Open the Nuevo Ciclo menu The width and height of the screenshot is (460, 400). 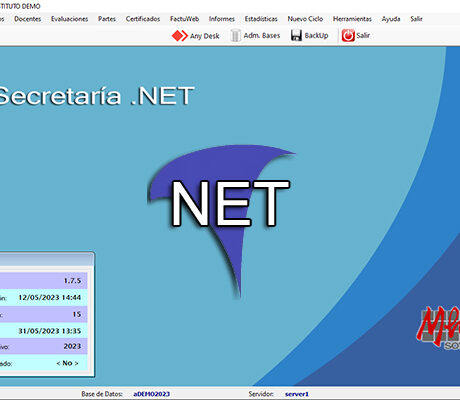[305, 19]
